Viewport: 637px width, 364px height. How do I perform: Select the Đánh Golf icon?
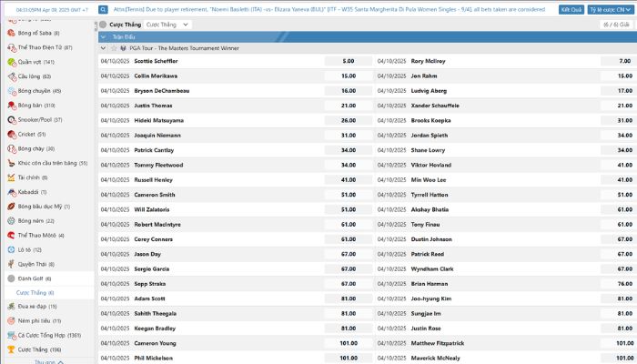pyautogui.click(x=11, y=278)
